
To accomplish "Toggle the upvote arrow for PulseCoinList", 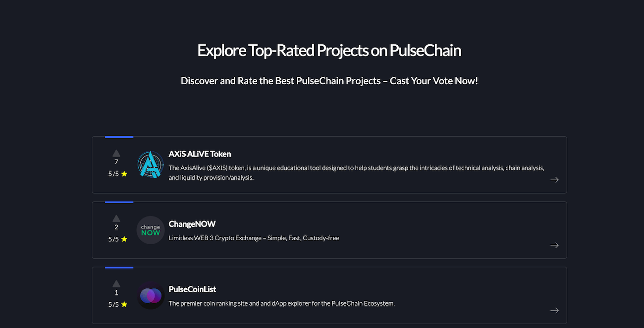I will coord(116,284).
